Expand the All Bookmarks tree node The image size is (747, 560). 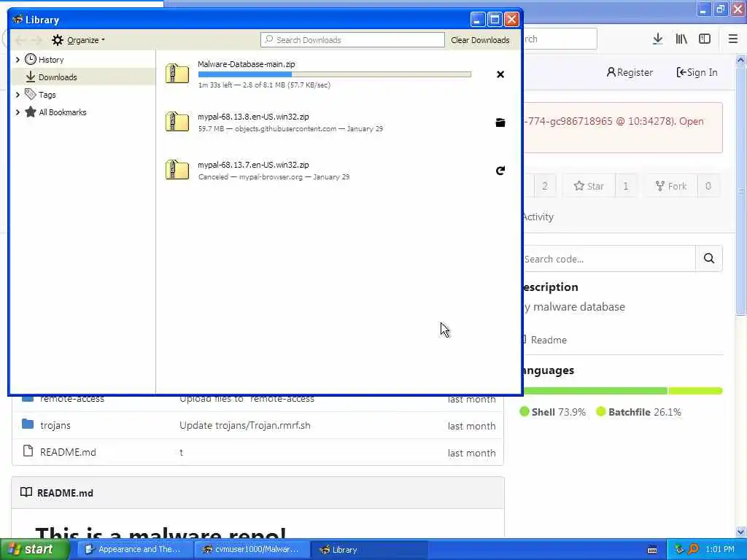coord(18,112)
